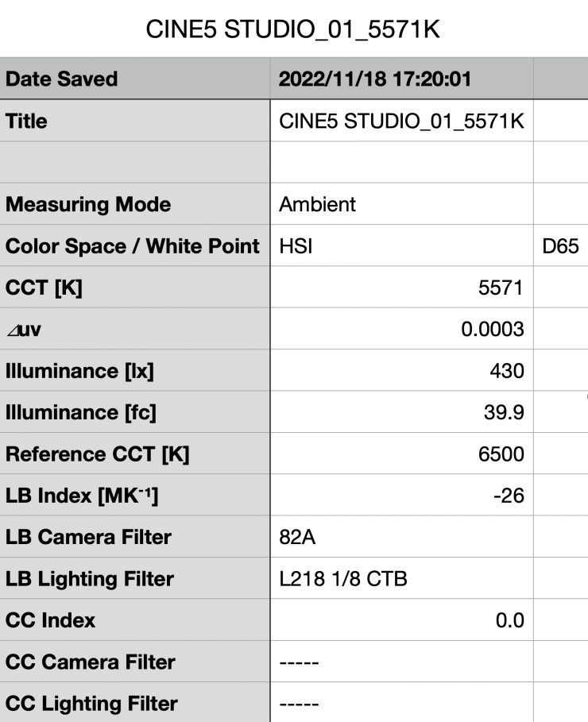Select the HSI color space cell

point(401,246)
